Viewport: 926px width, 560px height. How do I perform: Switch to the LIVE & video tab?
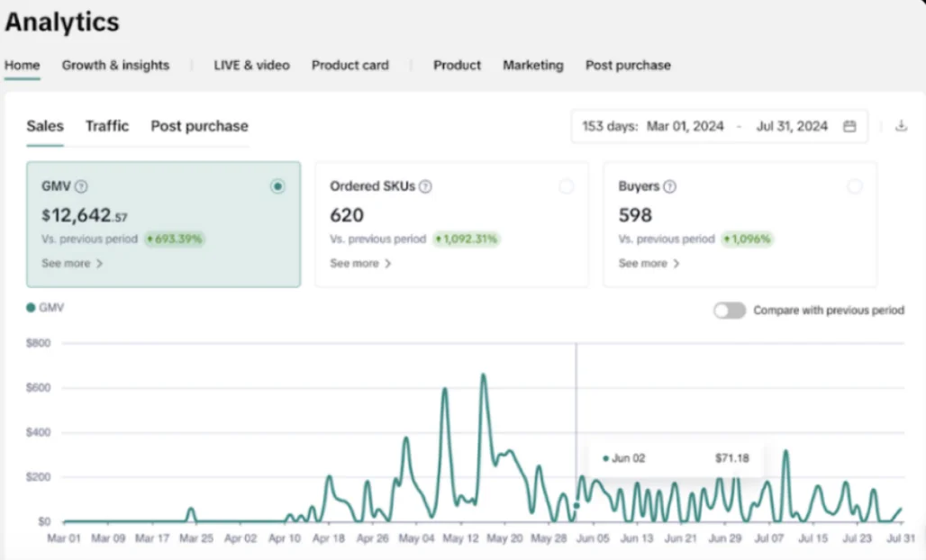tap(251, 65)
